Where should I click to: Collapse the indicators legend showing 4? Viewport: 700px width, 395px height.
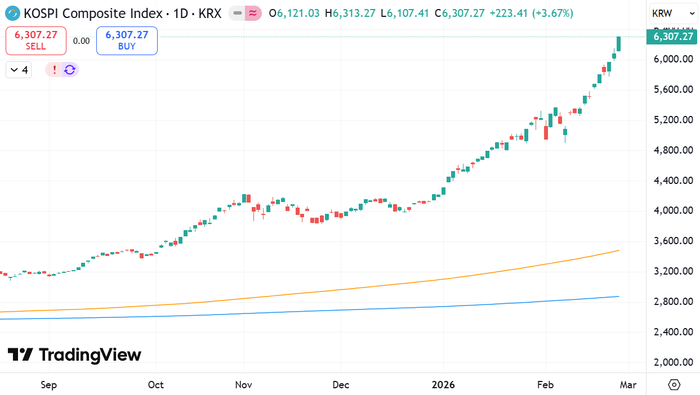pos(19,70)
